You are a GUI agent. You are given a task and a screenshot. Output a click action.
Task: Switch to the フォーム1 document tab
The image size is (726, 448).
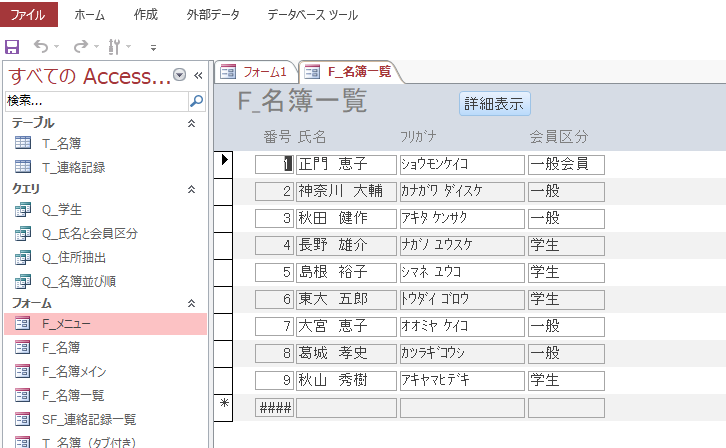(255, 72)
